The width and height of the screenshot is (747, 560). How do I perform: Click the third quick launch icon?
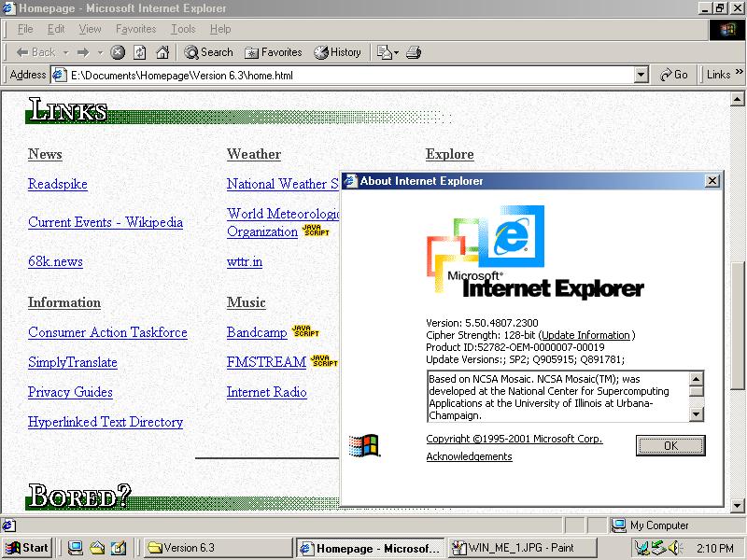pos(119,548)
